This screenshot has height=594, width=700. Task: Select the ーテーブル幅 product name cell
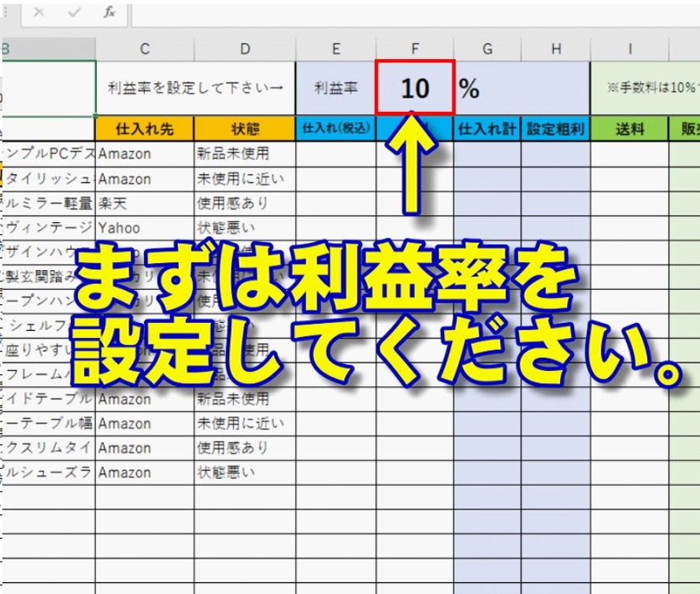pos(48,424)
